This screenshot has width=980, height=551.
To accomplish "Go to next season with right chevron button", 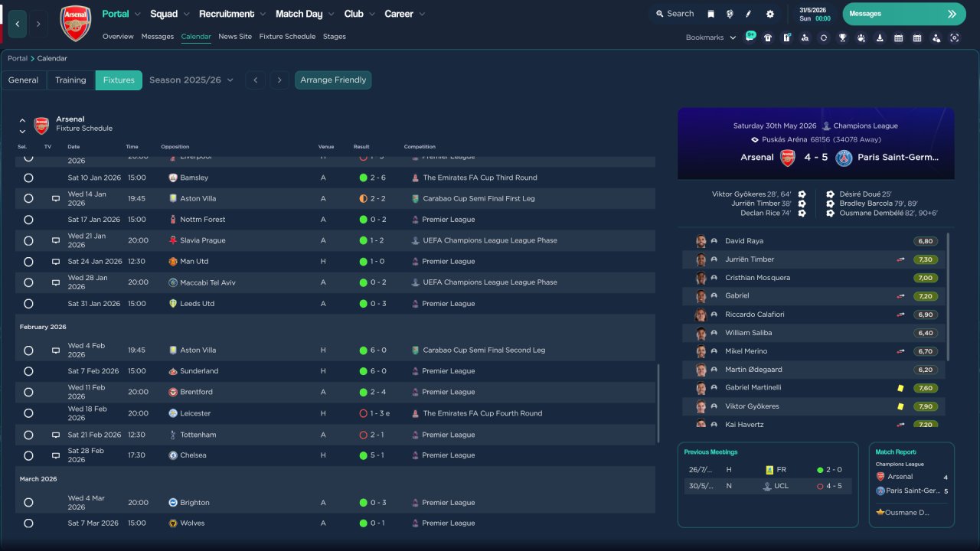I will [279, 80].
